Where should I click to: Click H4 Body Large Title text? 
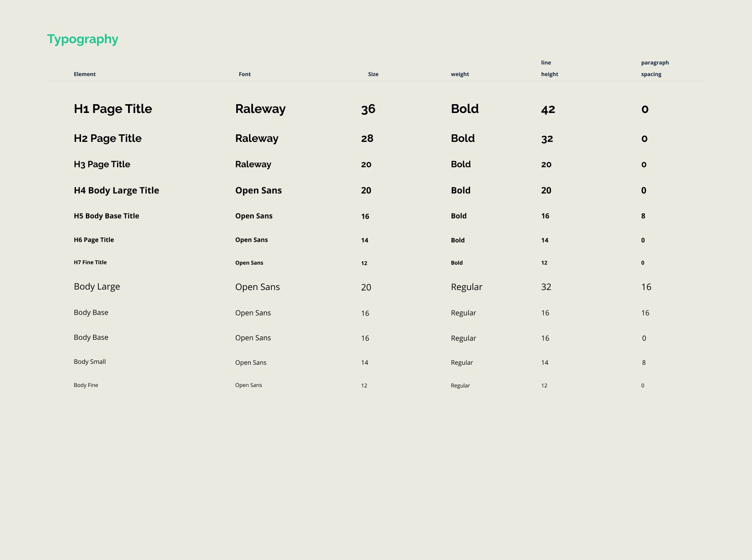117,190
